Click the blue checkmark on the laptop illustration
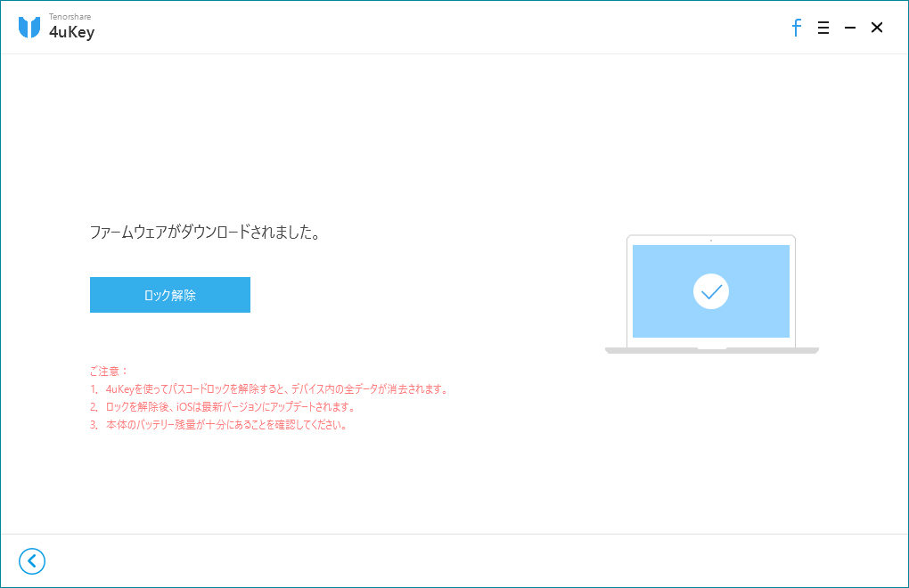This screenshot has width=909, height=588. [x=710, y=291]
